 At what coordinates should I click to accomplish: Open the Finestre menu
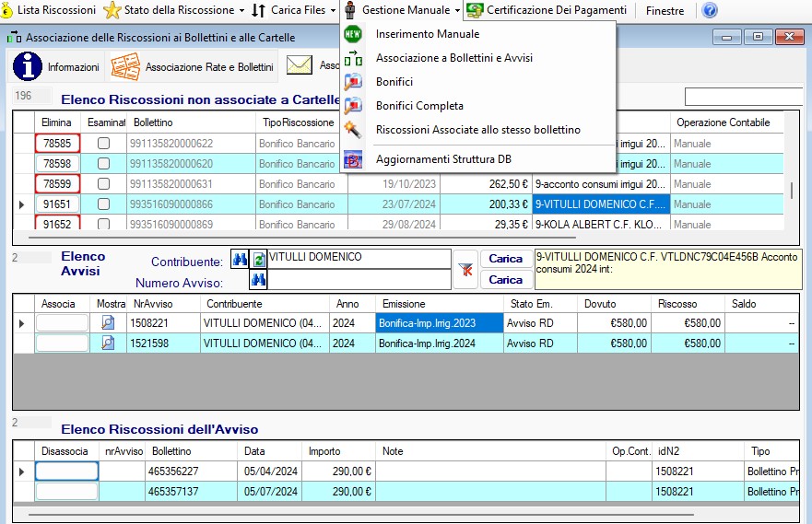(665, 11)
